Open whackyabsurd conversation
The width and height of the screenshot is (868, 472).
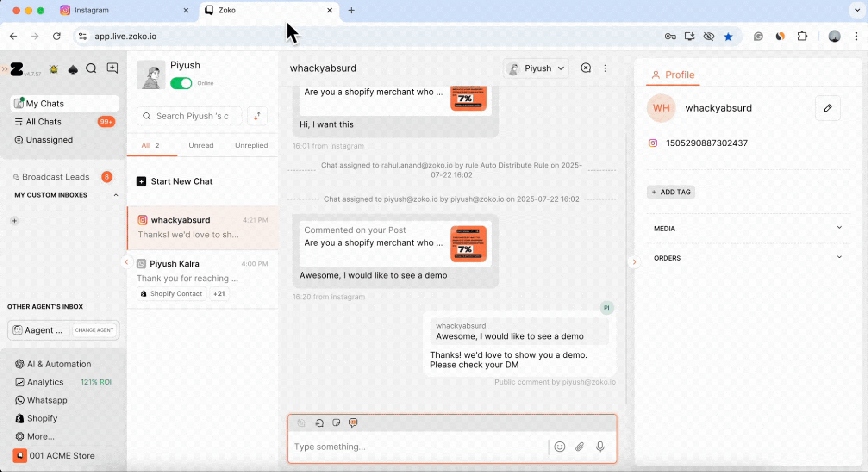point(203,228)
